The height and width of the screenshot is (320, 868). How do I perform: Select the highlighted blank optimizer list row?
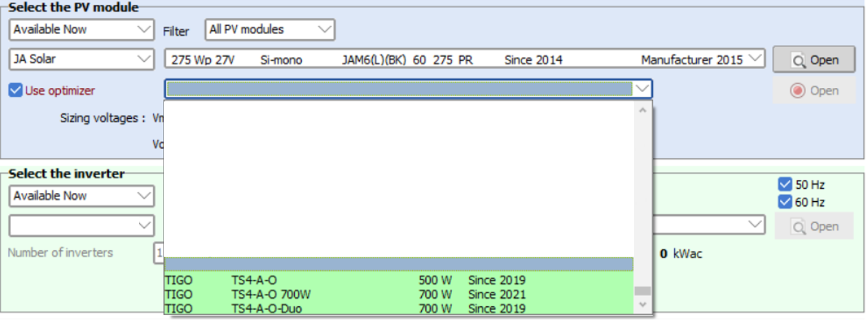[399, 264]
